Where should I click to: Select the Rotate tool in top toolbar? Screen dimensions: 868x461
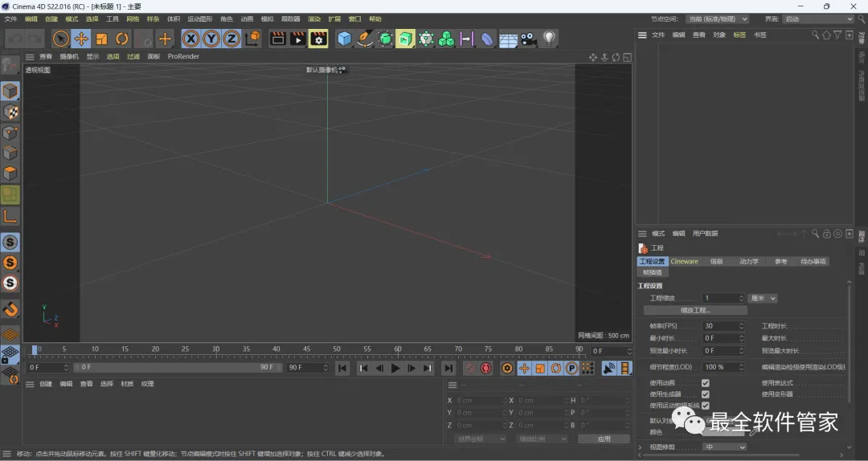122,39
